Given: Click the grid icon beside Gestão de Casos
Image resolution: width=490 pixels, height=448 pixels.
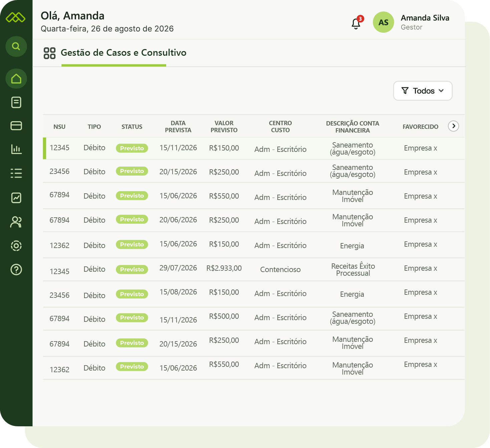Looking at the screenshot, I should [49, 53].
